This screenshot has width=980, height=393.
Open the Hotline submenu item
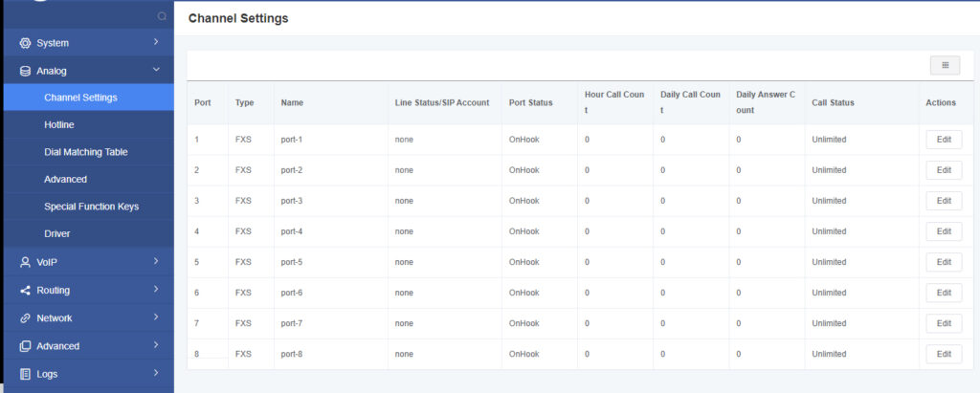[59, 124]
